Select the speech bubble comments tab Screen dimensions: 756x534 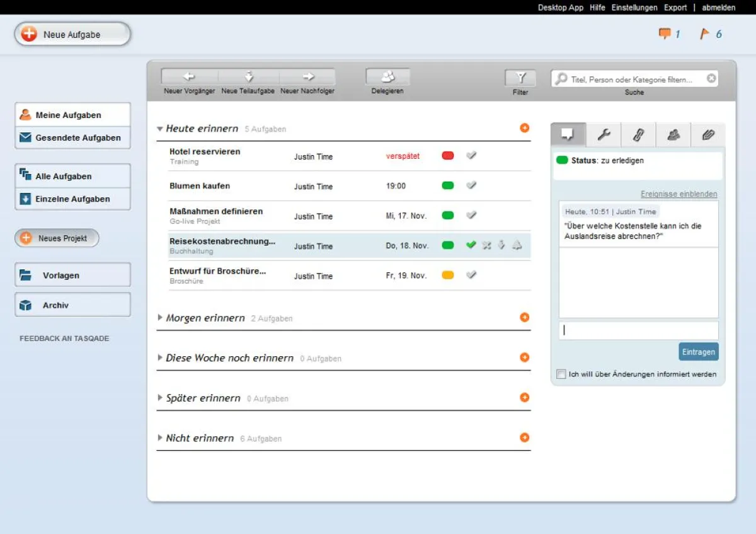coord(568,134)
